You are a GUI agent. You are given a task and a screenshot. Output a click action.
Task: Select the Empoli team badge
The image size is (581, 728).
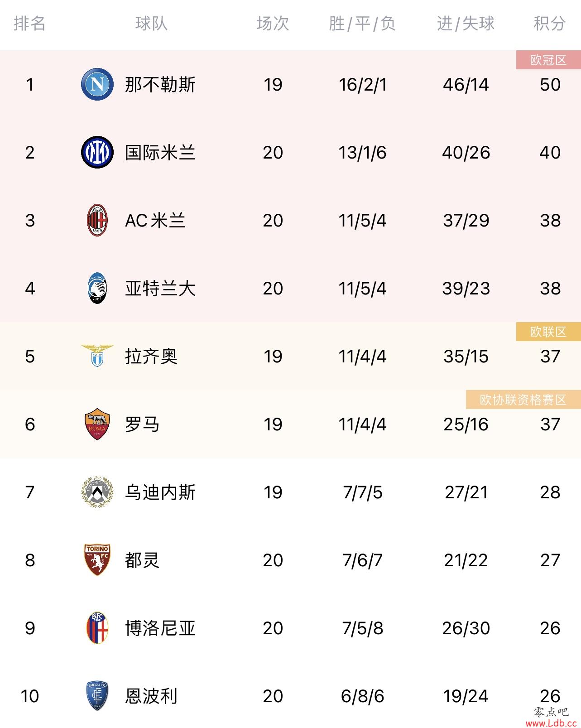97,696
